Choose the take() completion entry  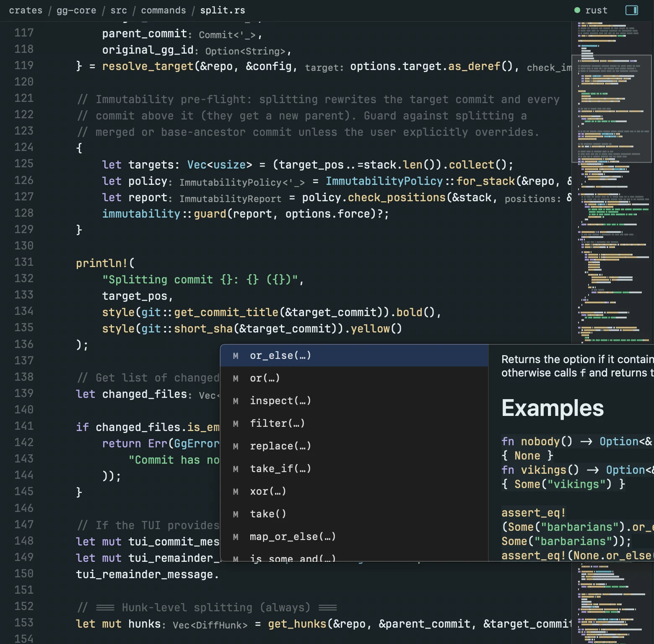pyautogui.click(x=354, y=514)
